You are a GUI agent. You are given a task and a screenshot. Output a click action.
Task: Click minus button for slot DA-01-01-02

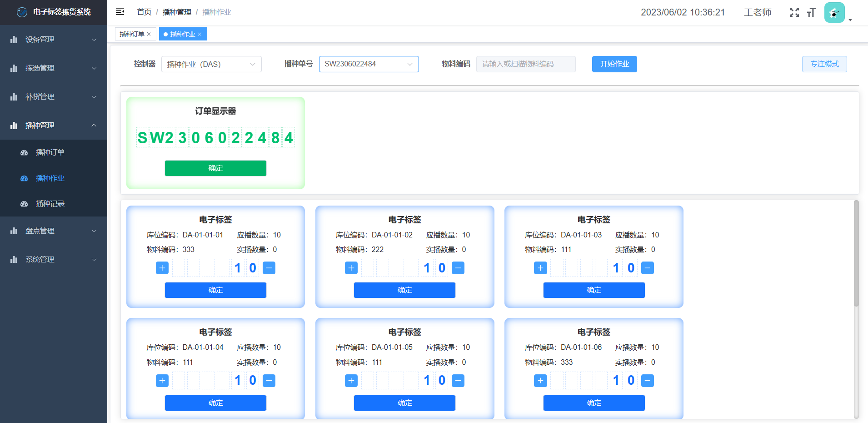coord(458,268)
